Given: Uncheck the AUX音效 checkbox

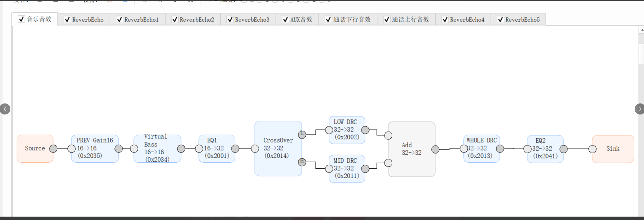Looking at the screenshot, I should tap(286, 19).
